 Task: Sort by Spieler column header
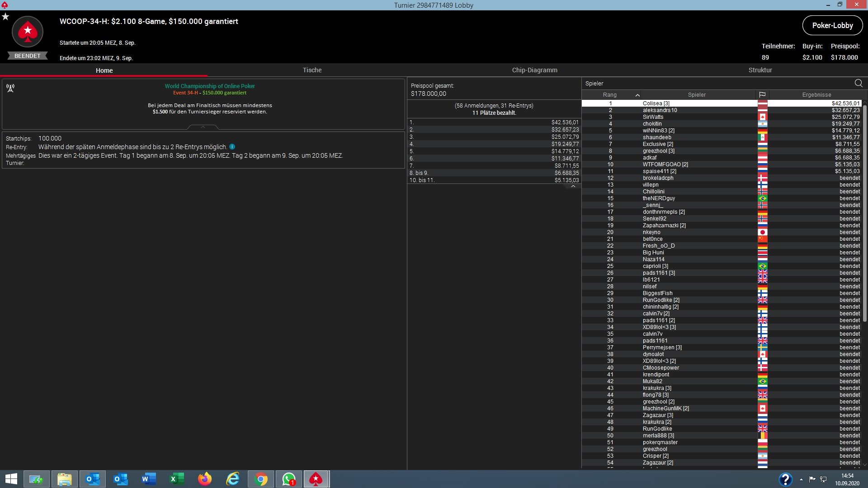point(696,95)
